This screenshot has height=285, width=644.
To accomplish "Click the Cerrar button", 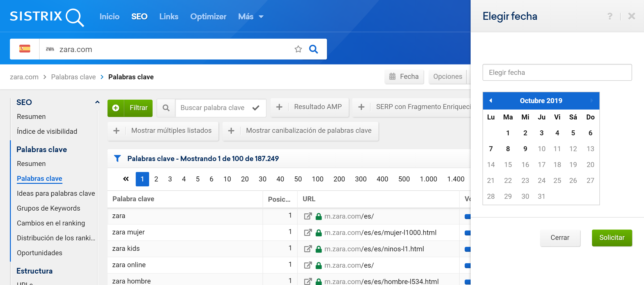I will [560, 237].
